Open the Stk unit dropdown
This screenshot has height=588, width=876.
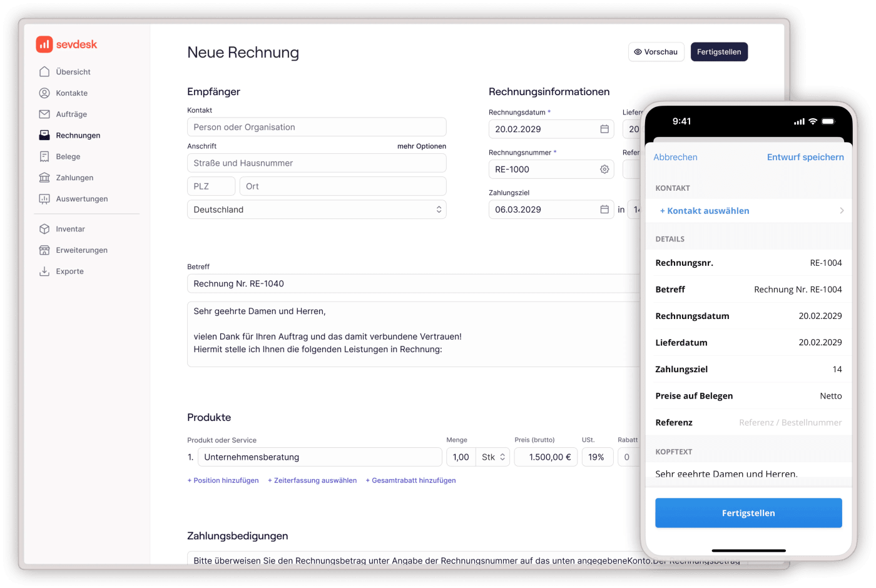[493, 457]
